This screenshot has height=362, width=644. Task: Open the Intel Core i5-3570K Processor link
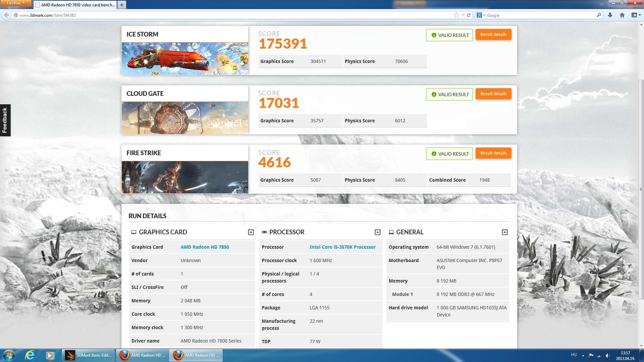click(342, 247)
